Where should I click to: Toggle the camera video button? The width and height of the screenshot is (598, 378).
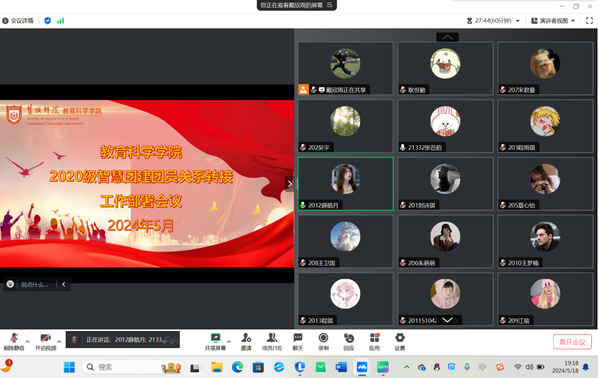click(x=45, y=341)
